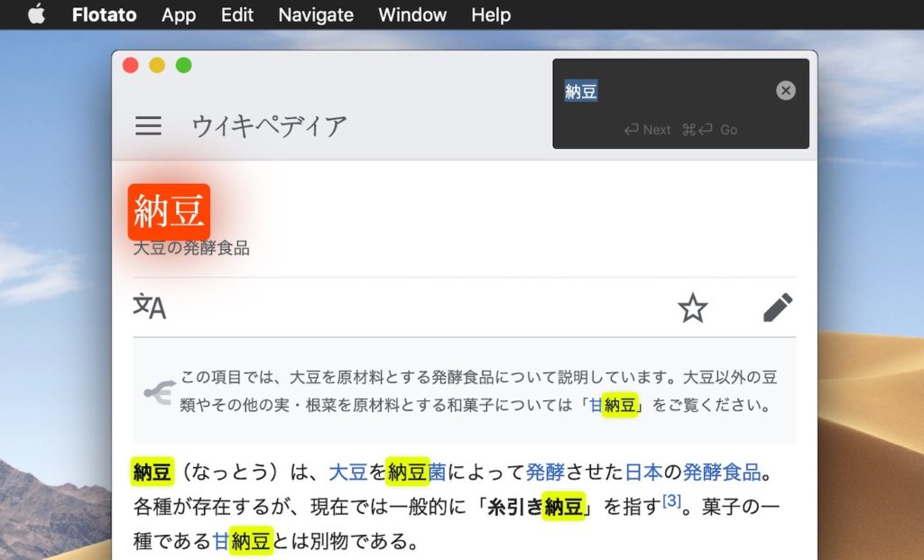Image resolution: width=924 pixels, height=560 pixels.
Task: Open the hamburger navigation menu
Action: tap(147, 125)
